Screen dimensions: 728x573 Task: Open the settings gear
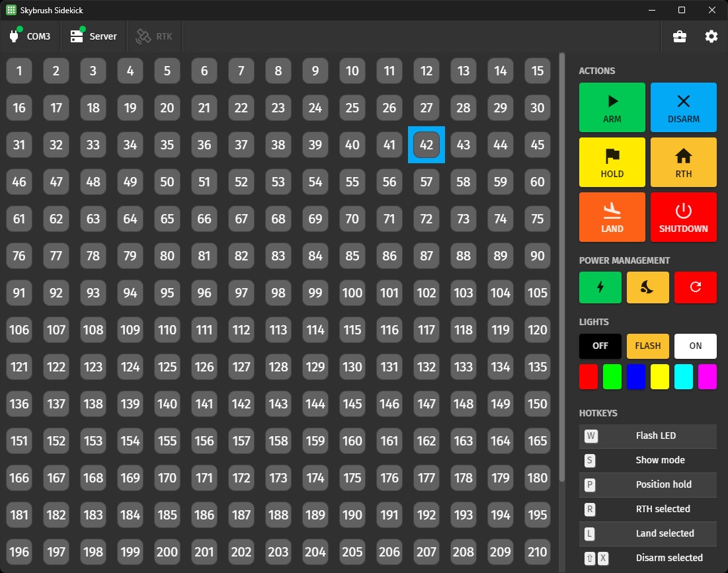click(711, 36)
